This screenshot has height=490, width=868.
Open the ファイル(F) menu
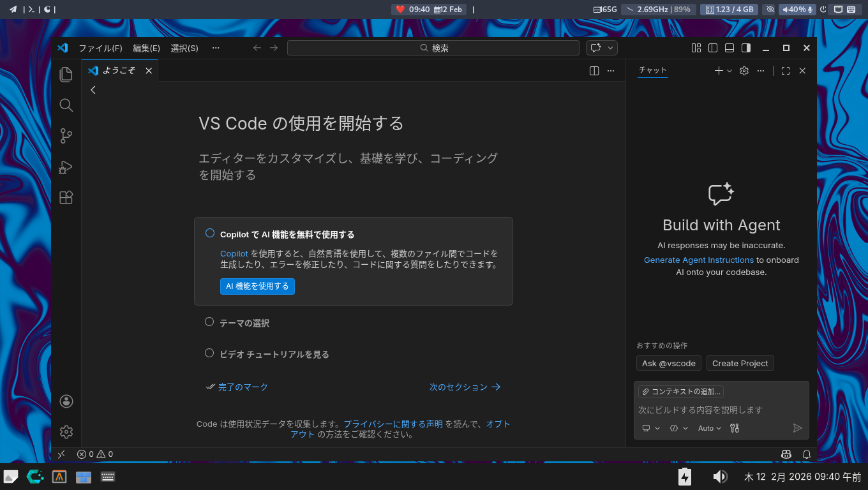pos(100,48)
